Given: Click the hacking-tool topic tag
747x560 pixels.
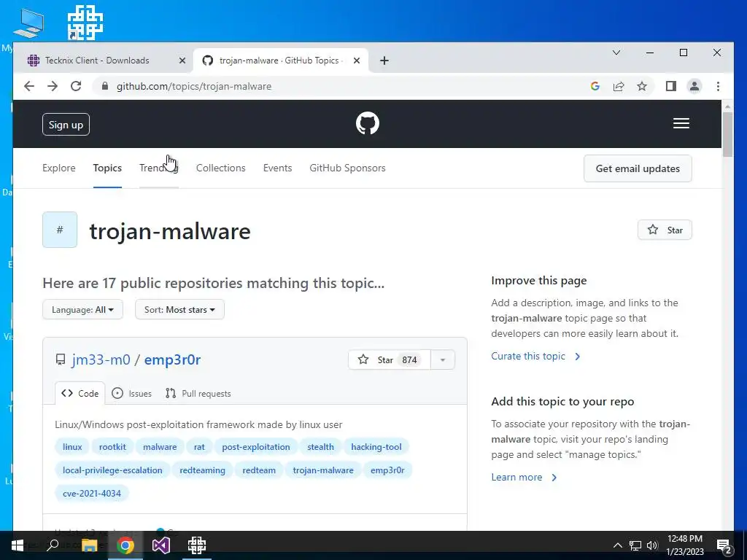Looking at the screenshot, I should (376, 447).
